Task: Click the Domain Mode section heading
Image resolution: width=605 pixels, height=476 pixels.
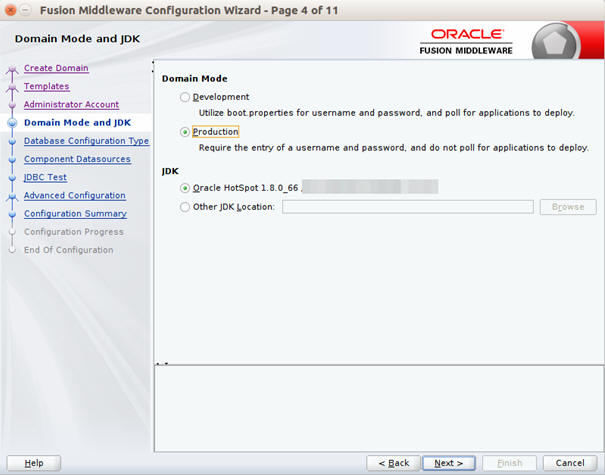Action: point(194,79)
